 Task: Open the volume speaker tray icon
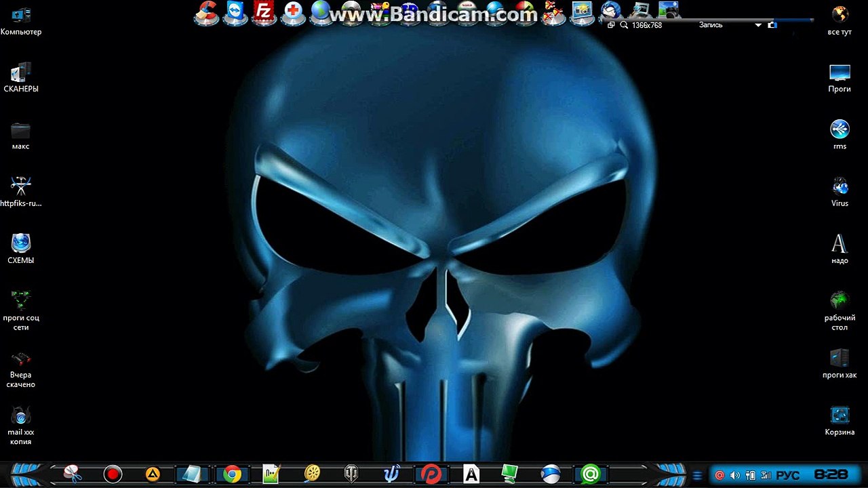[735, 475]
